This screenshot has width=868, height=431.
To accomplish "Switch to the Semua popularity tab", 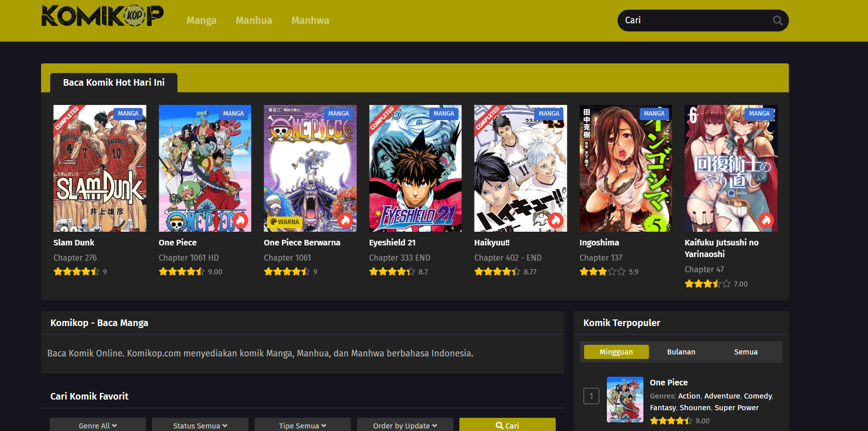I will [x=746, y=352].
